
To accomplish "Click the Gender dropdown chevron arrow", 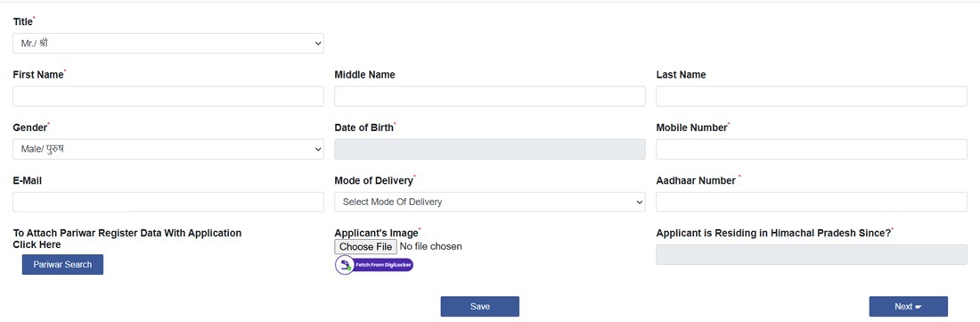I will (317, 150).
